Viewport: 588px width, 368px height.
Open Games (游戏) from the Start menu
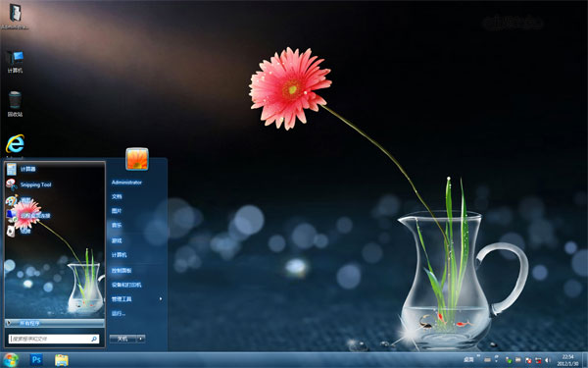pos(117,240)
